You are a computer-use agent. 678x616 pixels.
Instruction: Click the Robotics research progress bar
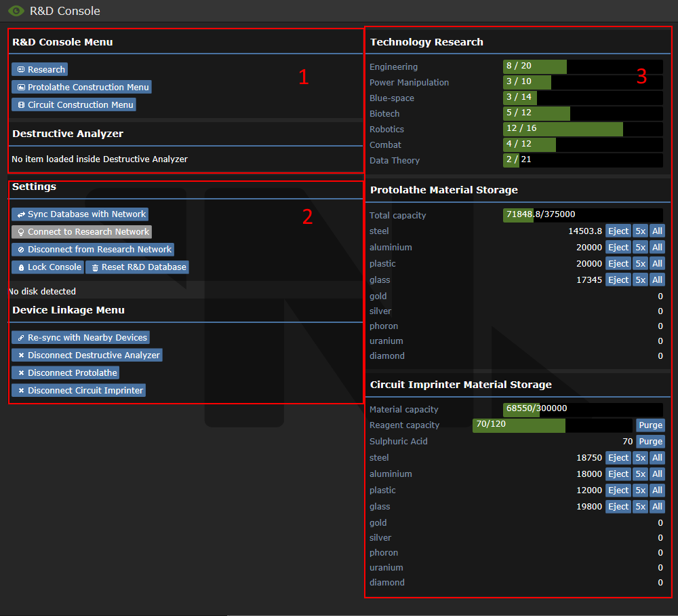coord(582,130)
